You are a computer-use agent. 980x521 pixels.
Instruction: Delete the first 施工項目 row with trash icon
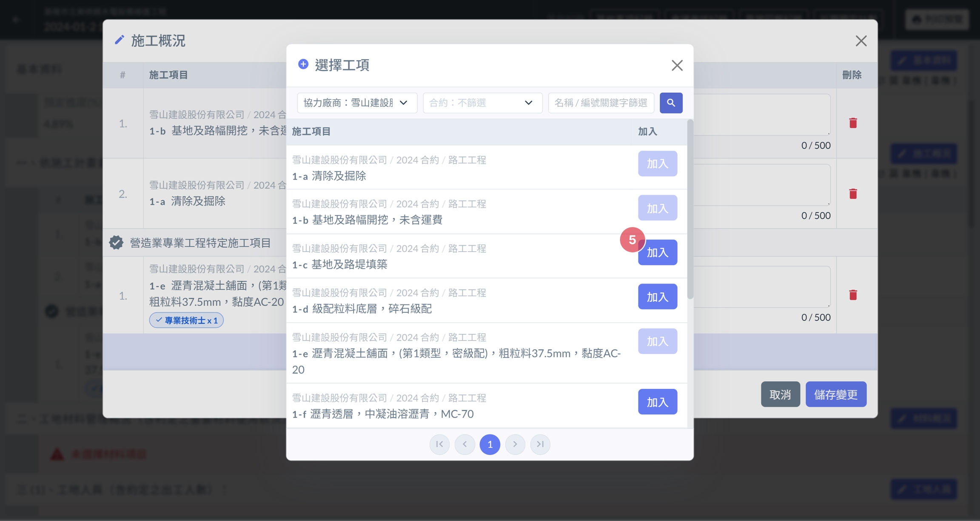pyautogui.click(x=853, y=123)
